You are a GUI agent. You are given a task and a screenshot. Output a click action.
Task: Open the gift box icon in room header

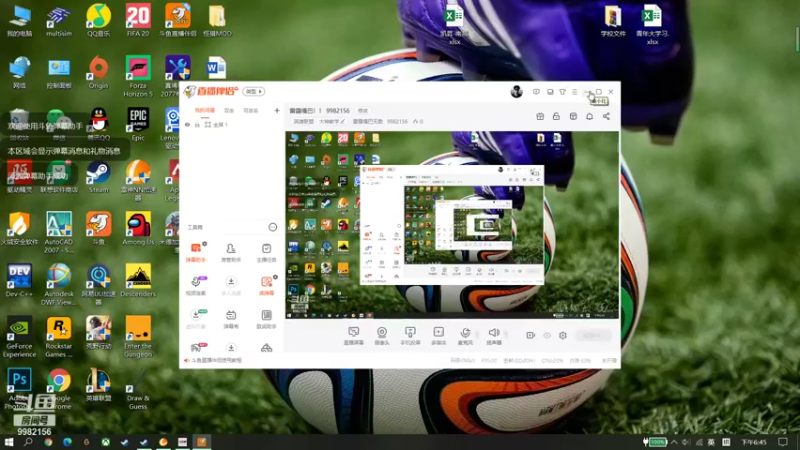tap(540, 116)
